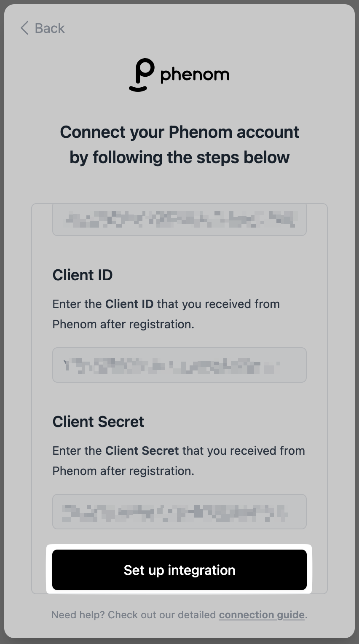
Task: Click the "Client Secret" section heading
Action: (x=98, y=421)
